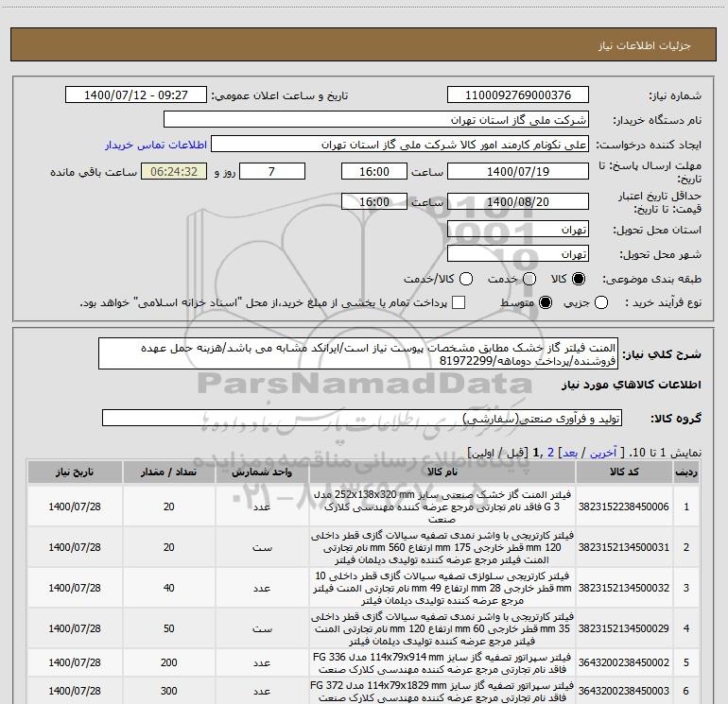Click the delivery province field تهران

click(518, 229)
